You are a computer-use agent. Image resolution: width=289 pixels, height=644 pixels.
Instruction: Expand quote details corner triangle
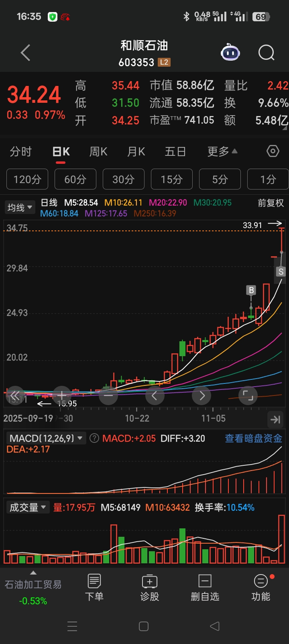[285, 128]
